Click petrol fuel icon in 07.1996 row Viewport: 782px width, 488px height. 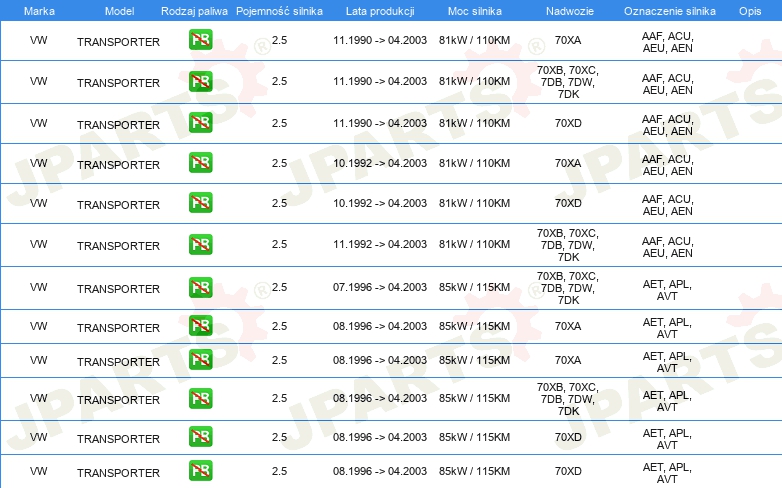(200, 287)
